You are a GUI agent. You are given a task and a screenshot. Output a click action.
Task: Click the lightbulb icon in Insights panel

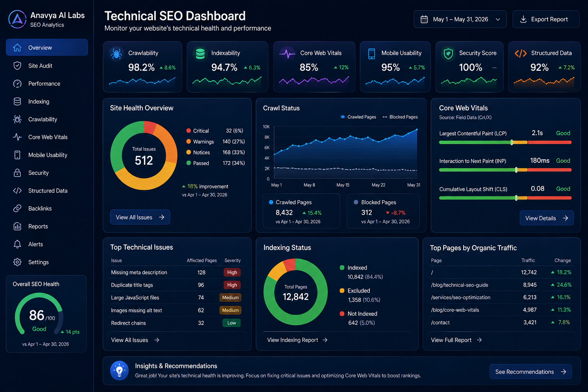[119, 371]
